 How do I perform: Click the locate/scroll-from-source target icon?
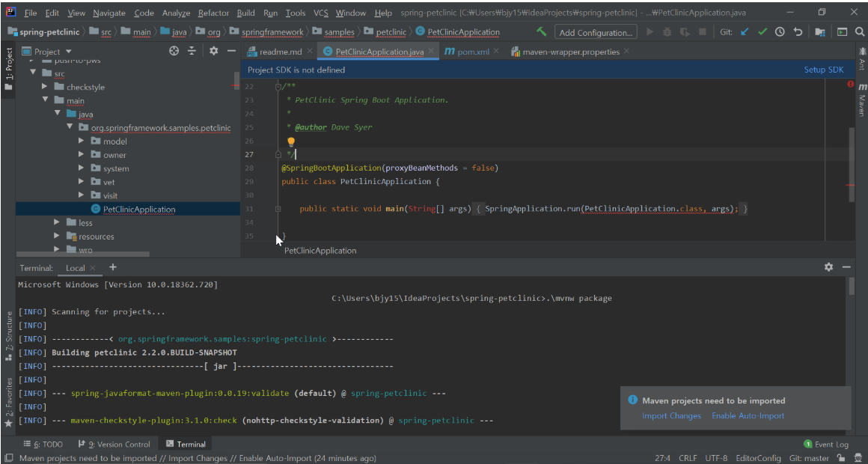(174, 51)
